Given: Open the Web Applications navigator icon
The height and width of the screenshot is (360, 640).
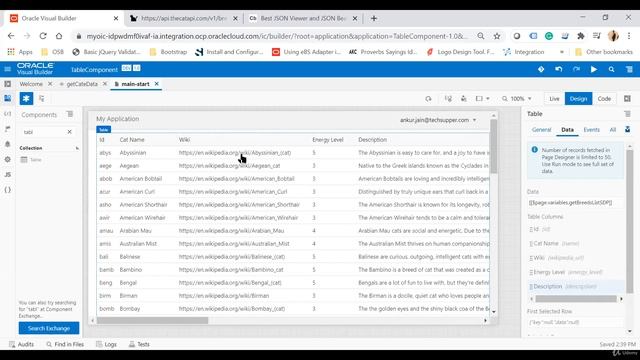Looking at the screenshot, I should coord(7,98).
